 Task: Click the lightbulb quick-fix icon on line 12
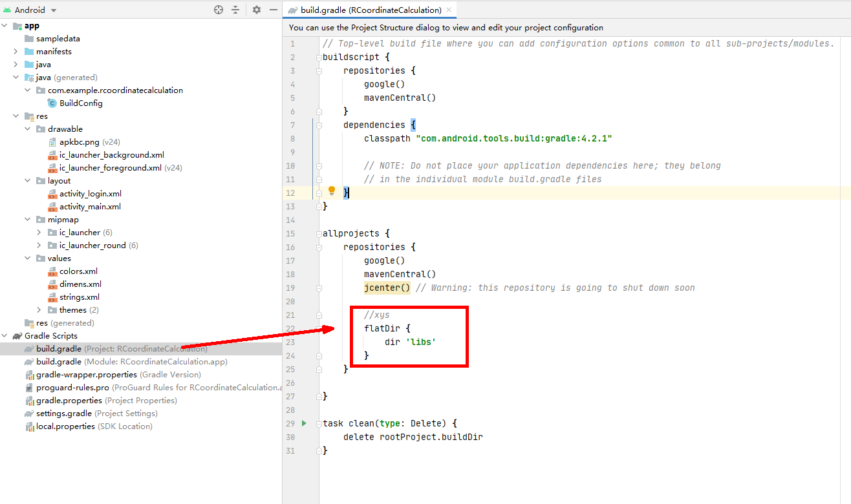click(332, 191)
